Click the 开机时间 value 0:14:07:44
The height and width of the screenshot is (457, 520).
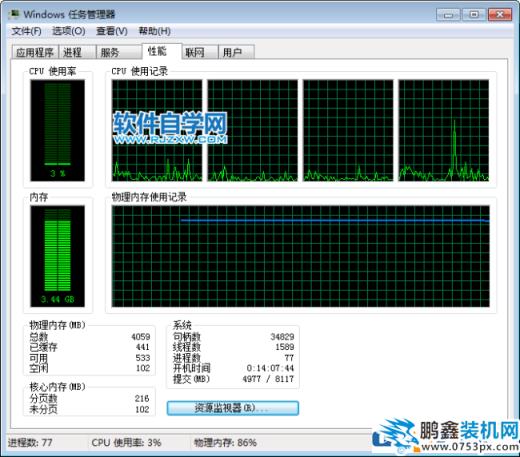coord(270,368)
